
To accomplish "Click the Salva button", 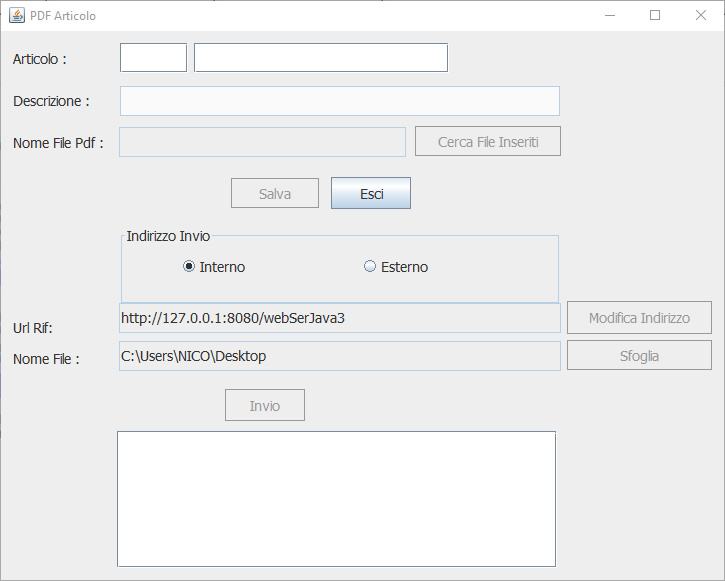I will (x=275, y=193).
